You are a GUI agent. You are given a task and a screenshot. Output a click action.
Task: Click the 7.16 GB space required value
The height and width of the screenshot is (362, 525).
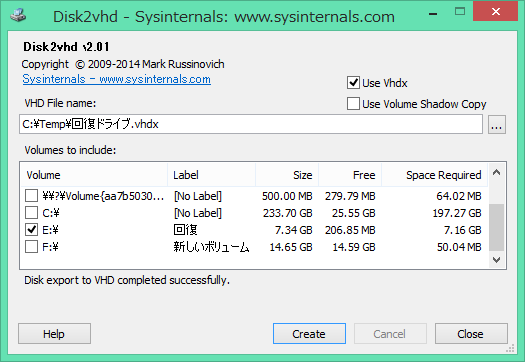(x=462, y=230)
